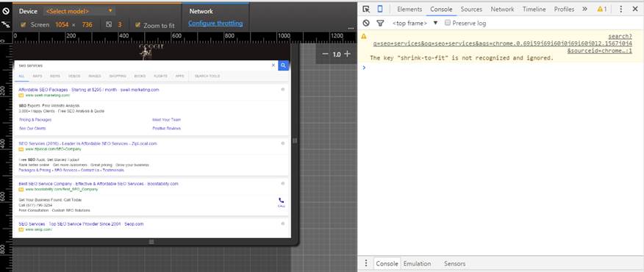Select the IMAGES search tab

pyautogui.click(x=94, y=76)
